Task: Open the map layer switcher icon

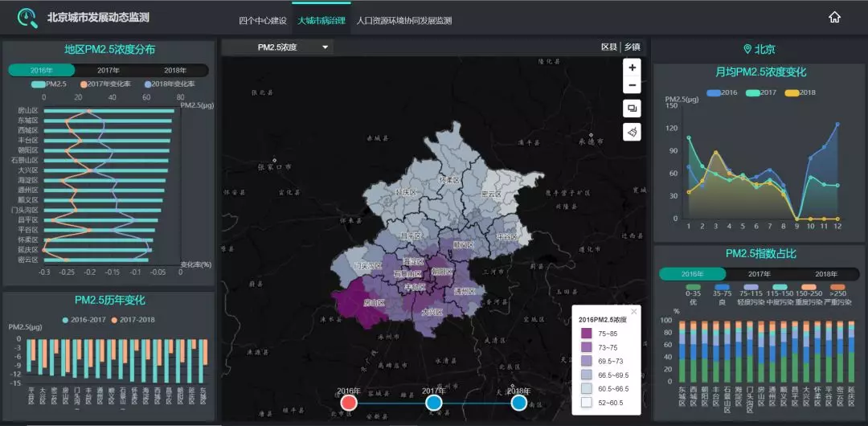Action: [632, 109]
